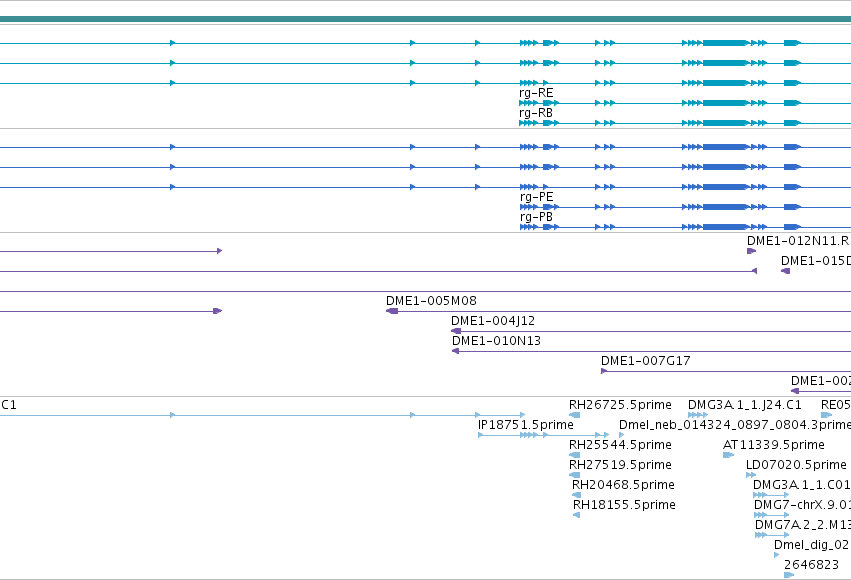Screen dimensions: 851x580
Task: Select the IP18751.5prime EST label
Action: click(525, 425)
